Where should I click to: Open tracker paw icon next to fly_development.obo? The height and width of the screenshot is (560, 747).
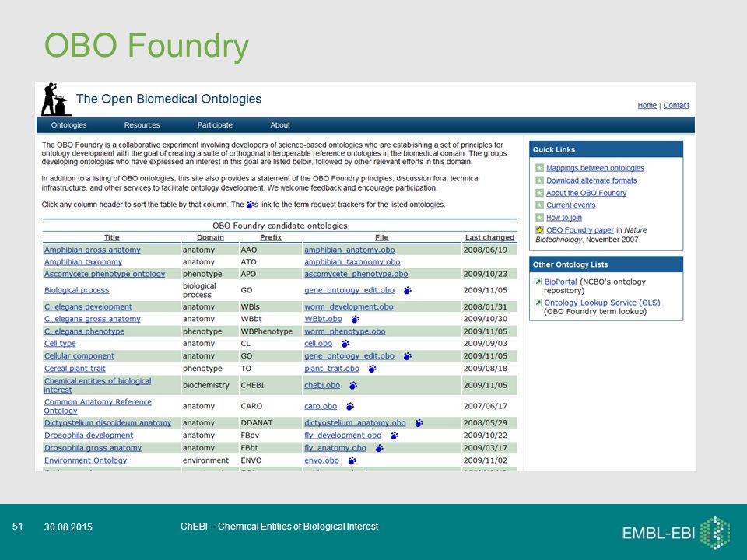(x=395, y=436)
